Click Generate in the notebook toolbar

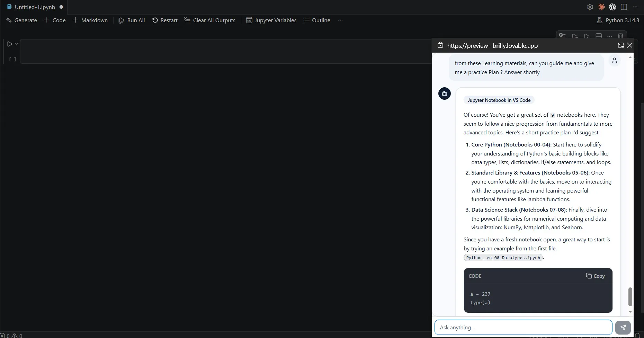point(21,20)
